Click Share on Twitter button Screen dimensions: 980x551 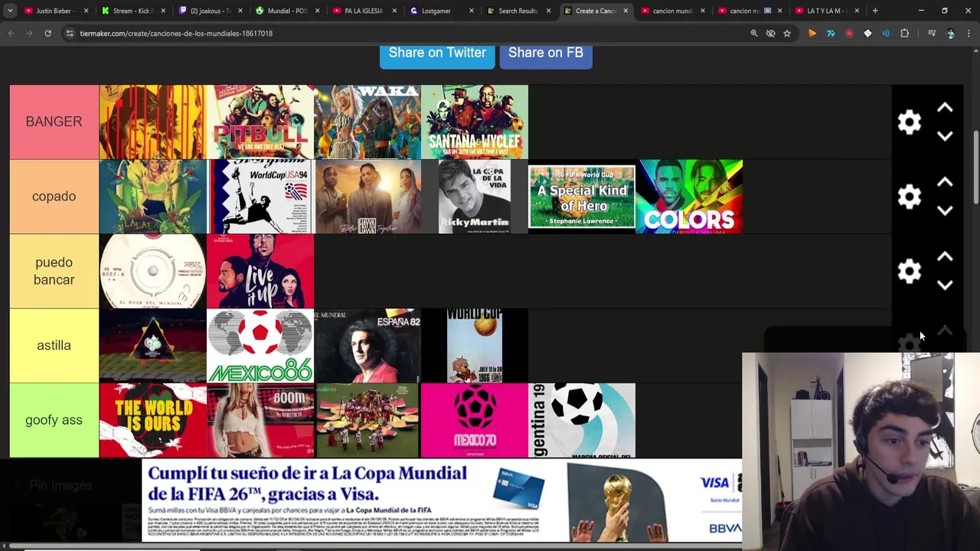[x=437, y=54]
